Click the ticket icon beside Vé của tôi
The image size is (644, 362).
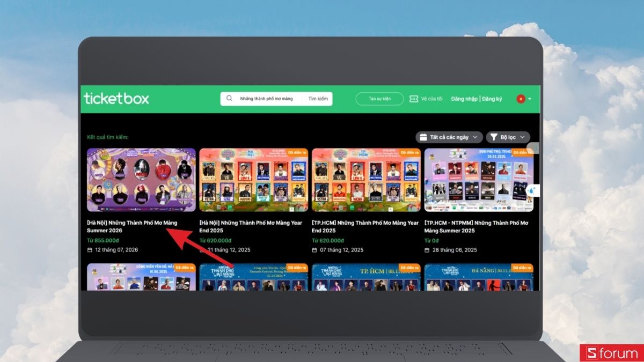[414, 99]
